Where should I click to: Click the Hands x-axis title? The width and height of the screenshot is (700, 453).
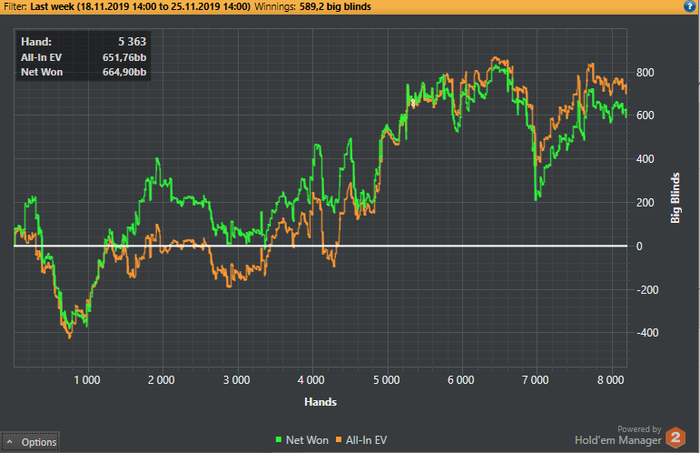pos(321,402)
